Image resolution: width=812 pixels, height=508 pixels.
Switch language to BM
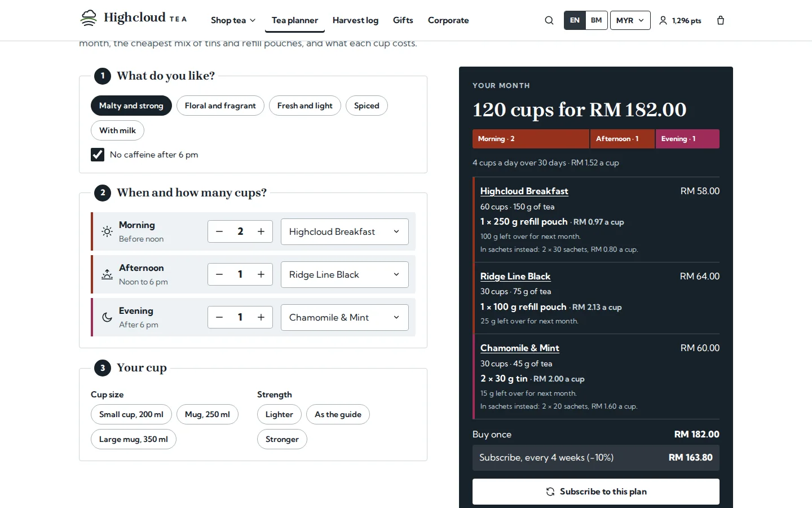(x=597, y=20)
